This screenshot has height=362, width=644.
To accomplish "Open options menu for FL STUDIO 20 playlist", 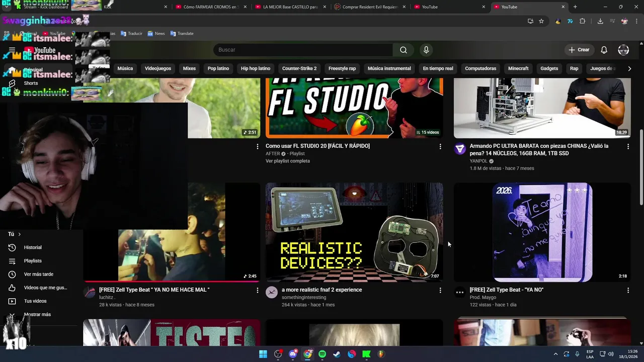I will click(x=440, y=146).
